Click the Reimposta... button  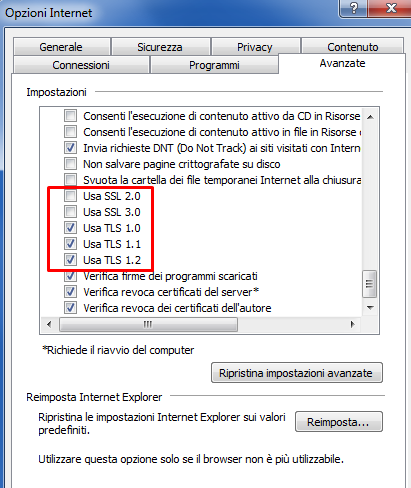(x=339, y=422)
